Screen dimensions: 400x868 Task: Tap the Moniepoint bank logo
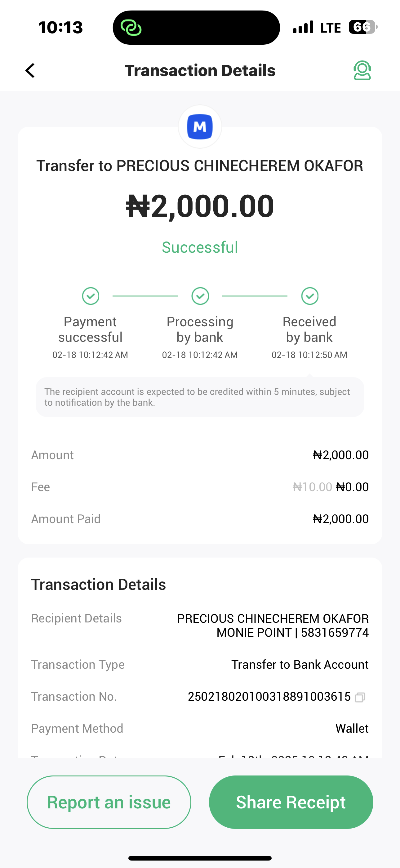(x=200, y=127)
